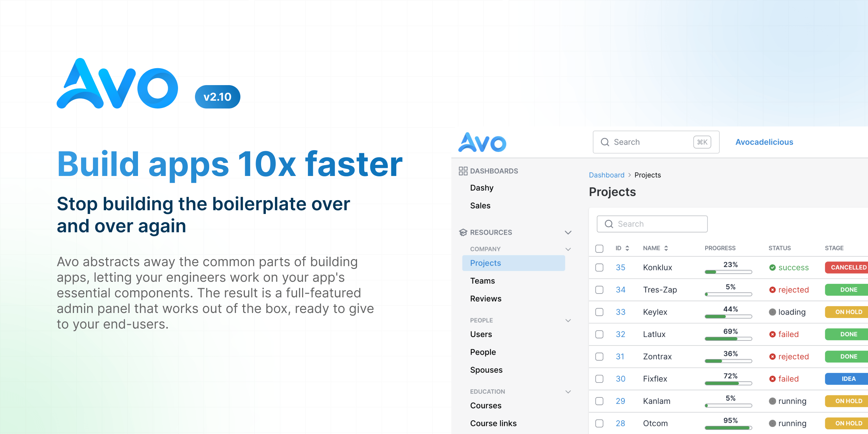Viewport: 868px width, 434px height.
Task: Click the magnifier icon in the top search bar
Action: (x=605, y=142)
